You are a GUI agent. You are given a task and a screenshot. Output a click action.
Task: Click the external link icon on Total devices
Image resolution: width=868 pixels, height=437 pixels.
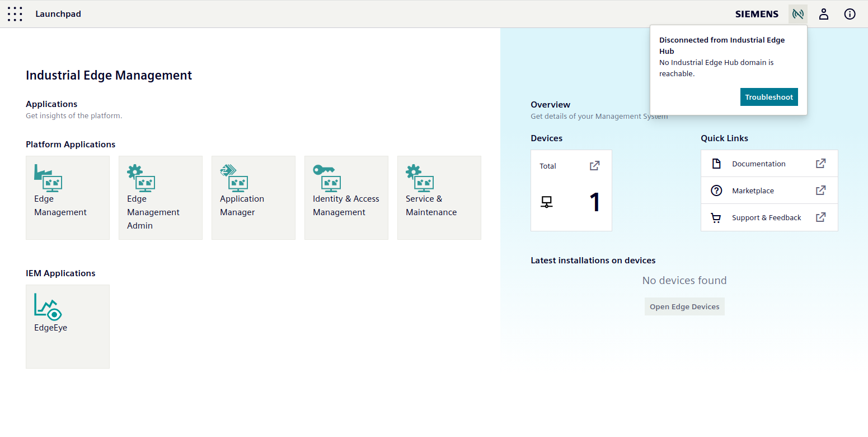594,166
